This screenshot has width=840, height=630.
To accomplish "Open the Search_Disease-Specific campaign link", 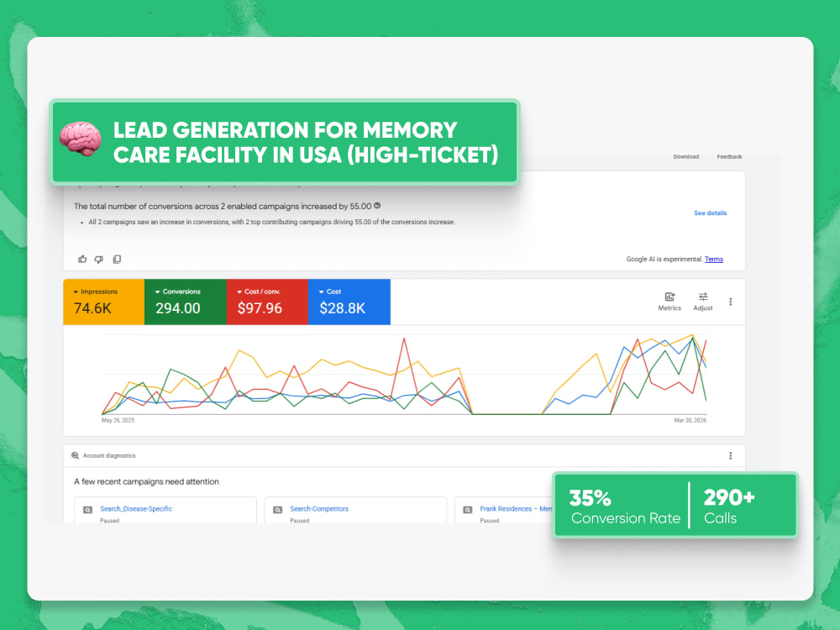I will coord(136,509).
